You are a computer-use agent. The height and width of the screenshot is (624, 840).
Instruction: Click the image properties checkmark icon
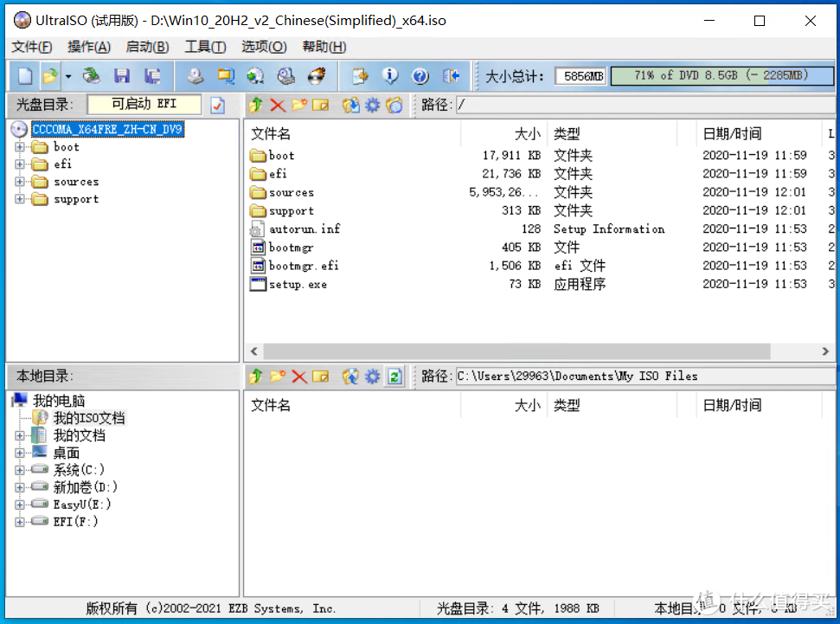pos(217,105)
